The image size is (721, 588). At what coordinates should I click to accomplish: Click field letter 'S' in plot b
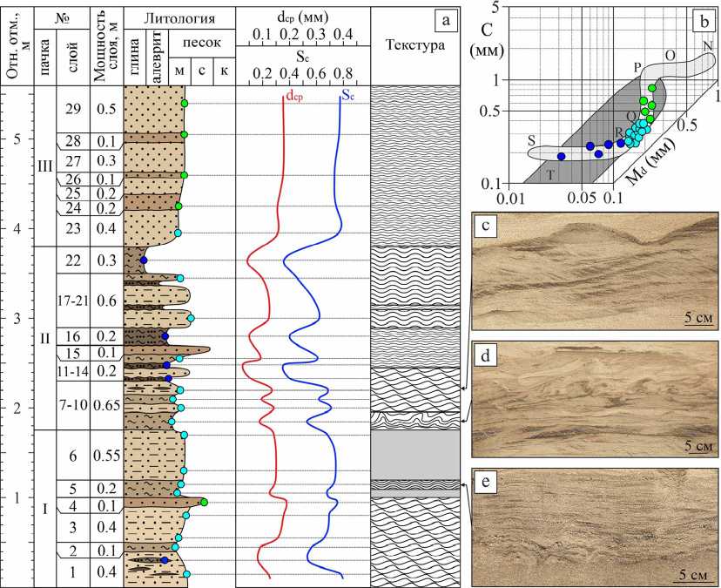pyautogui.click(x=531, y=139)
